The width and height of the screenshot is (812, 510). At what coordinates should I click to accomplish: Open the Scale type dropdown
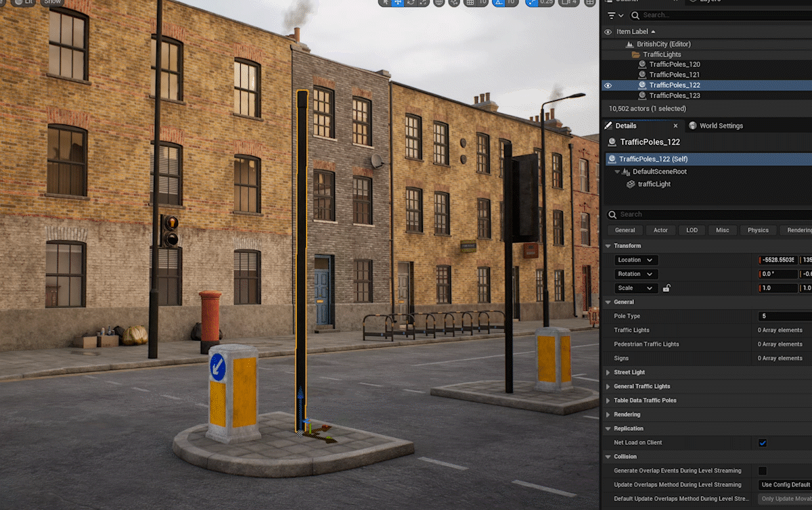tap(636, 288)
